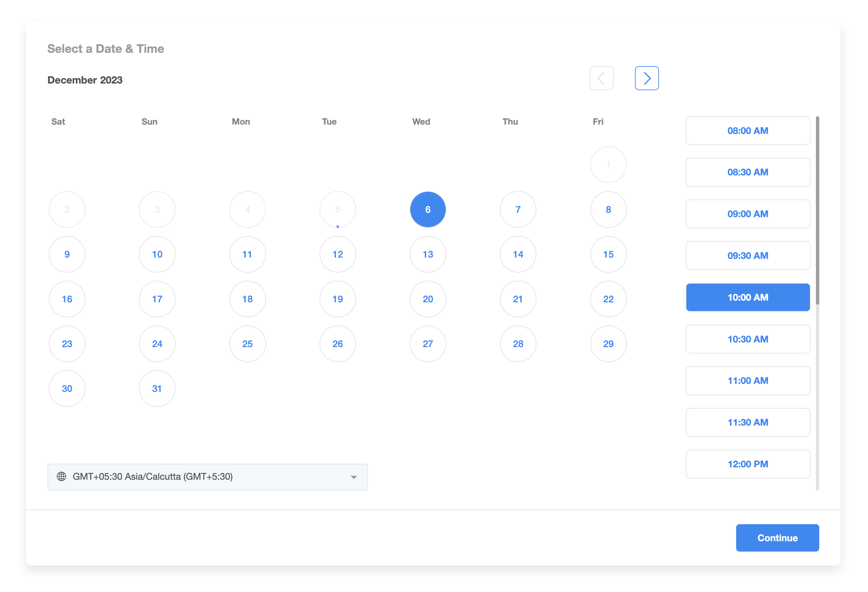The height and width of the screenshot is (592, 868).
Task: Go to the next month
Action: tap(647, 78)
